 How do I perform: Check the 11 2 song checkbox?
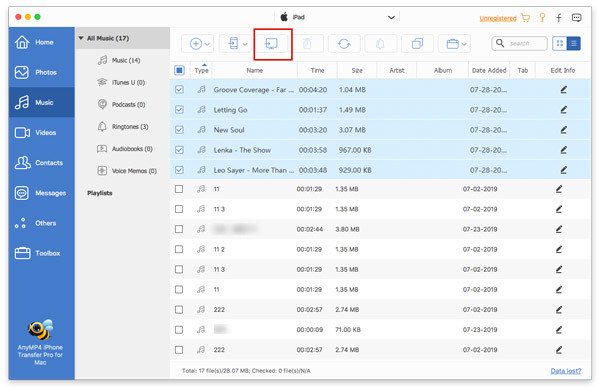[179, 249]
